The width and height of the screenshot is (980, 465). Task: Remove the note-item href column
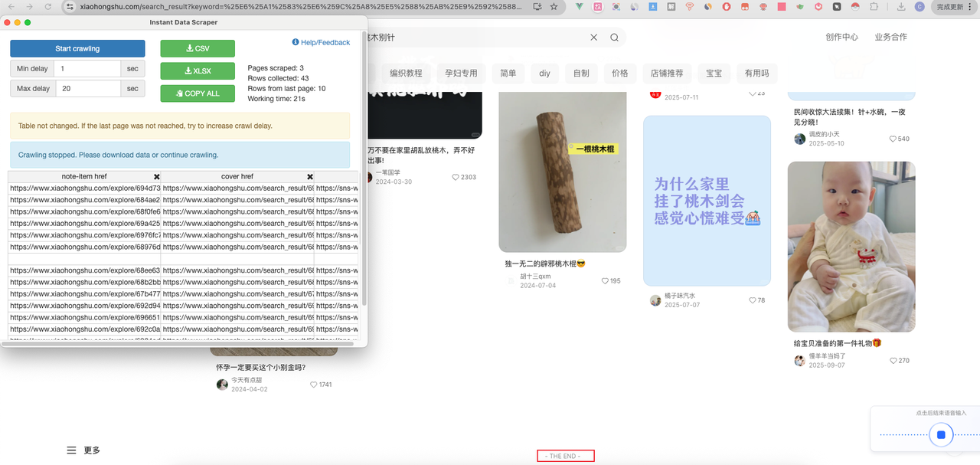point(157,176)
